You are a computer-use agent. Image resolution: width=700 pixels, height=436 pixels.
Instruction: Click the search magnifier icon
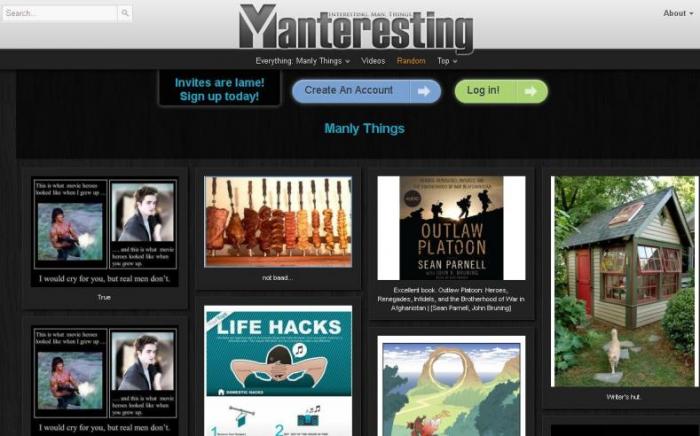125,13
